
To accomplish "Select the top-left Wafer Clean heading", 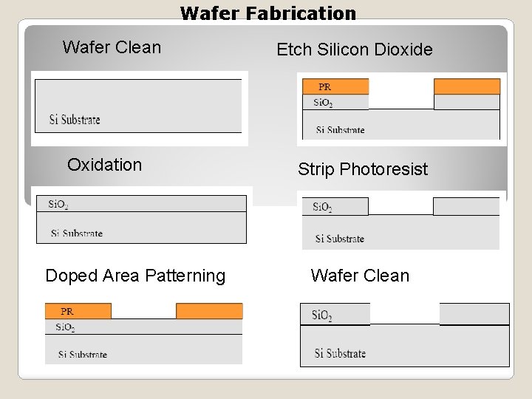I will click(112, 47).
